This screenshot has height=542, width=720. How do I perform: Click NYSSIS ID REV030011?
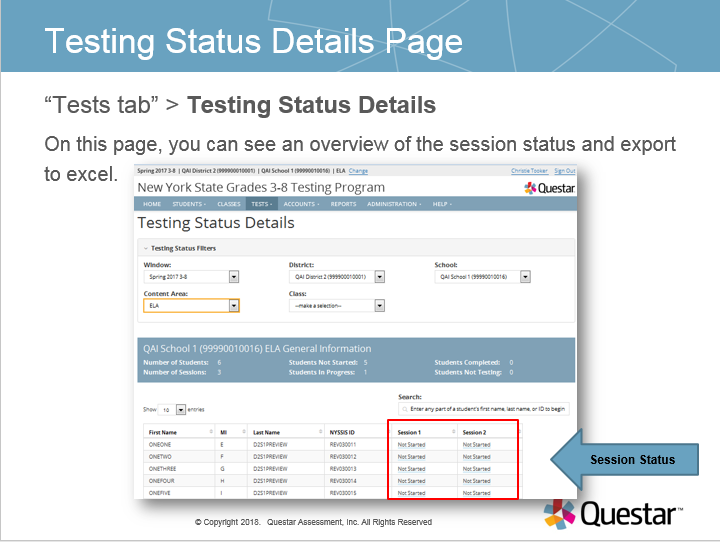(x=343, y=445)
